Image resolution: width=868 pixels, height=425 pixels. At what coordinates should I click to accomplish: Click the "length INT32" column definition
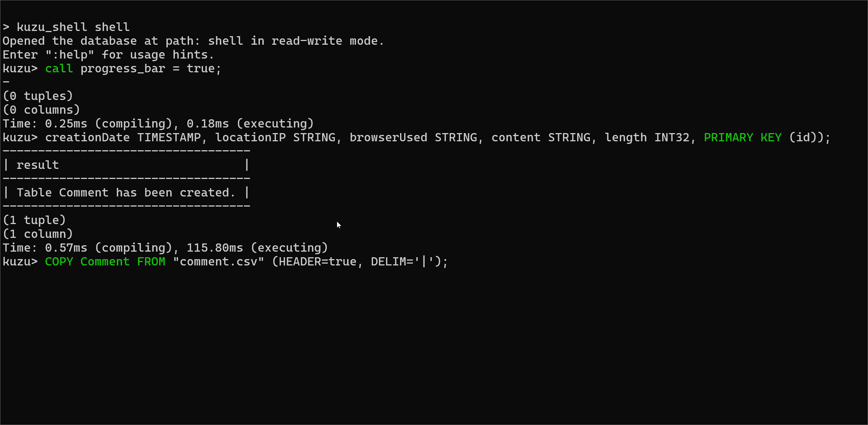647,138
